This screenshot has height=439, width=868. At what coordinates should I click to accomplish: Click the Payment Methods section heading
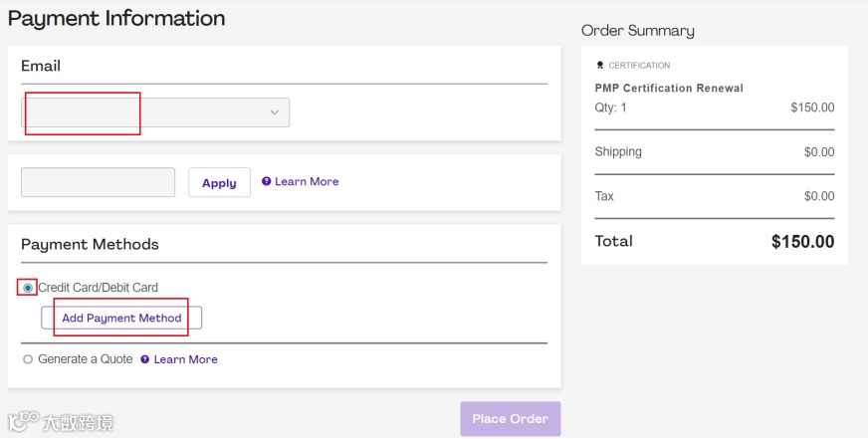click(90, 244)
